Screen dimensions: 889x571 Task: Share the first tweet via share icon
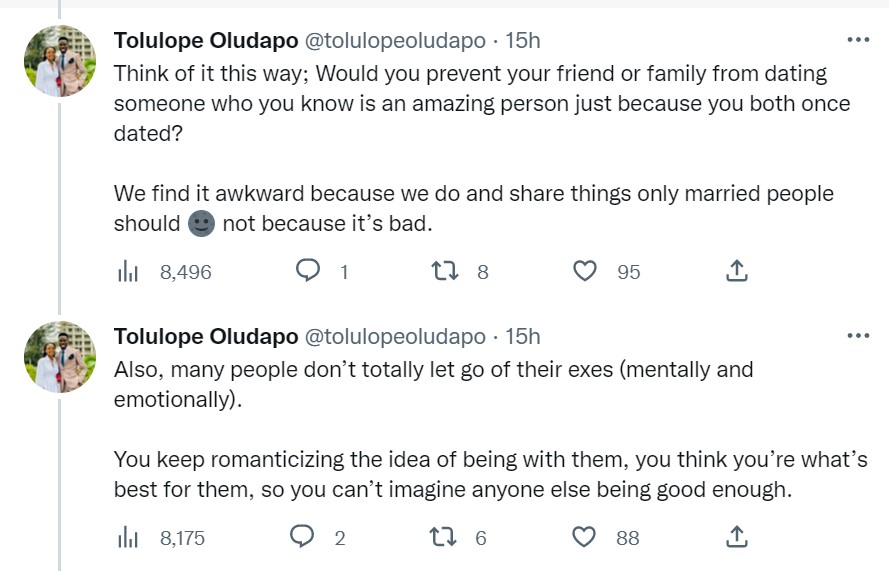[736, 271]
